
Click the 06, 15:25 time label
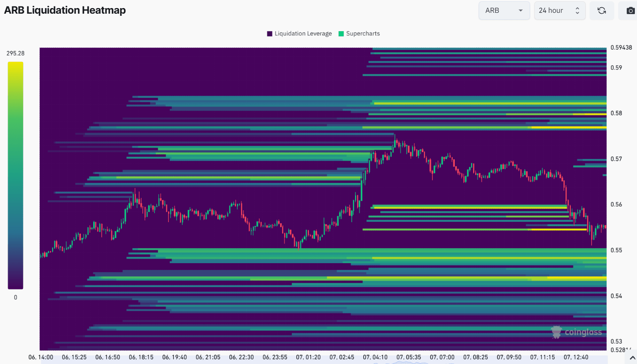tap(74, 357)
